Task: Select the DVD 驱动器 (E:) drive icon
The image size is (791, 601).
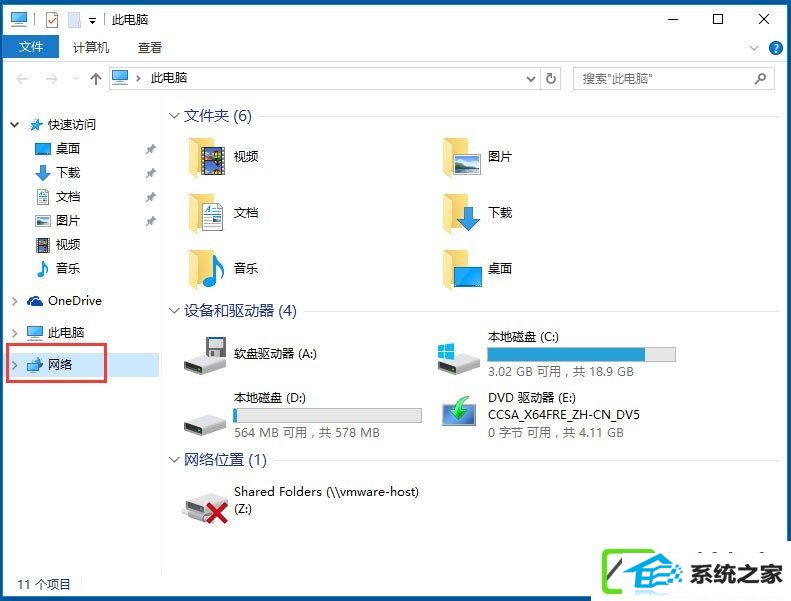Action: [459, 413]
